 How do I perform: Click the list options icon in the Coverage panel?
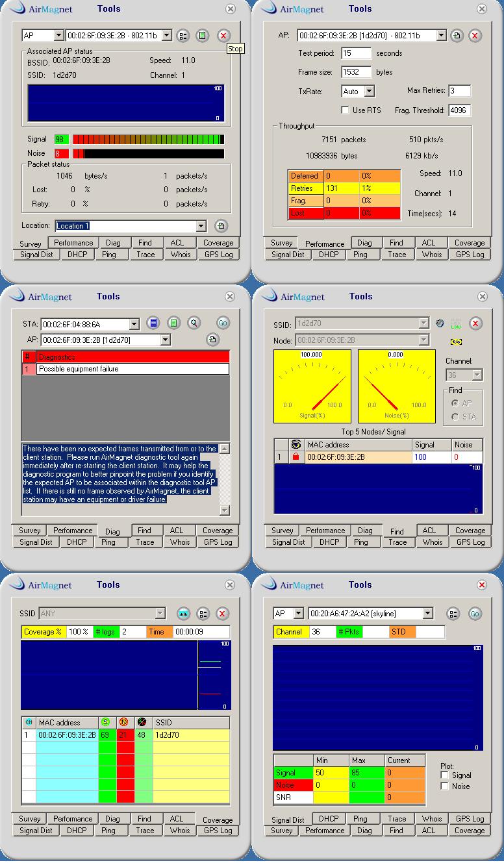tap(203, 613)
